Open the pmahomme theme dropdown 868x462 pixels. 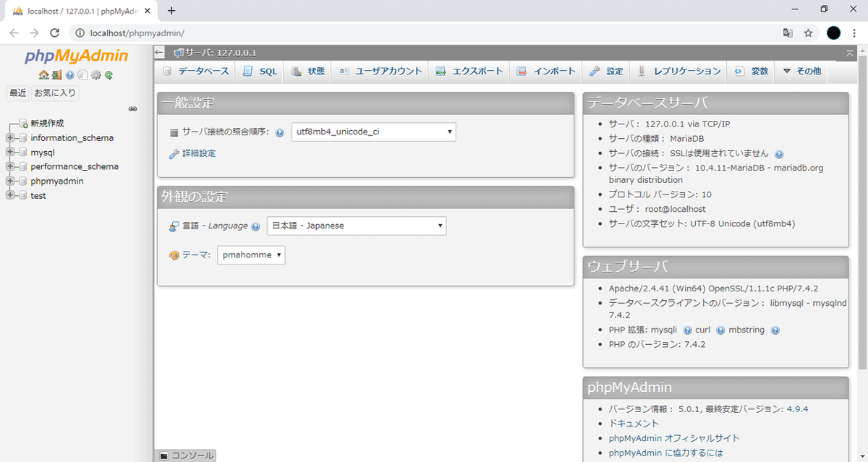point(251,255)
